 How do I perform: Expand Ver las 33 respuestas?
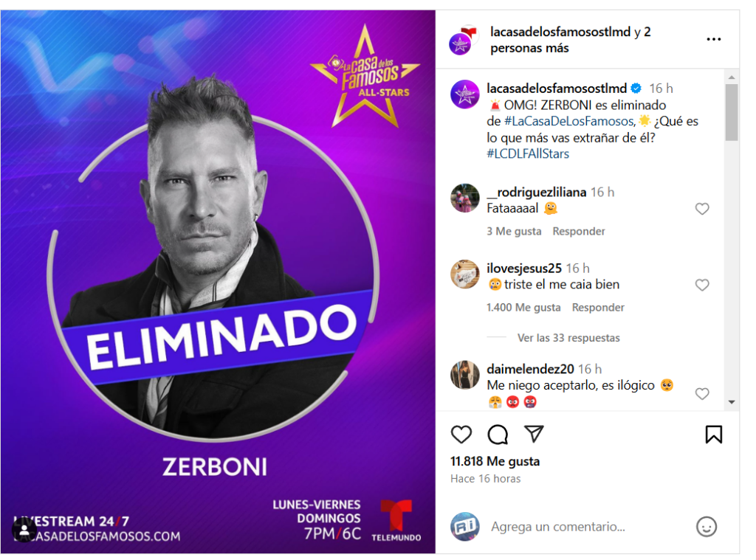pyautogui.click(x=568, y=338)
